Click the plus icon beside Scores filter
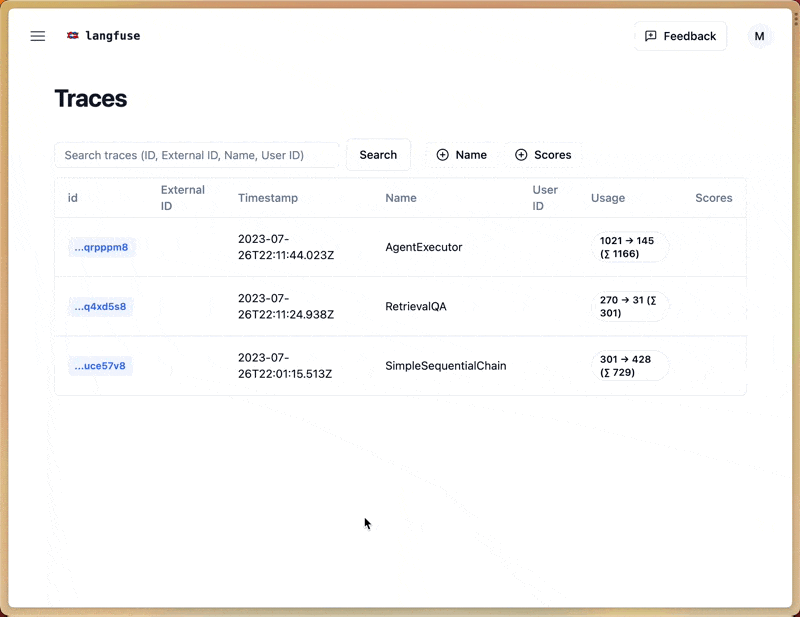 (x=521, y=155)
